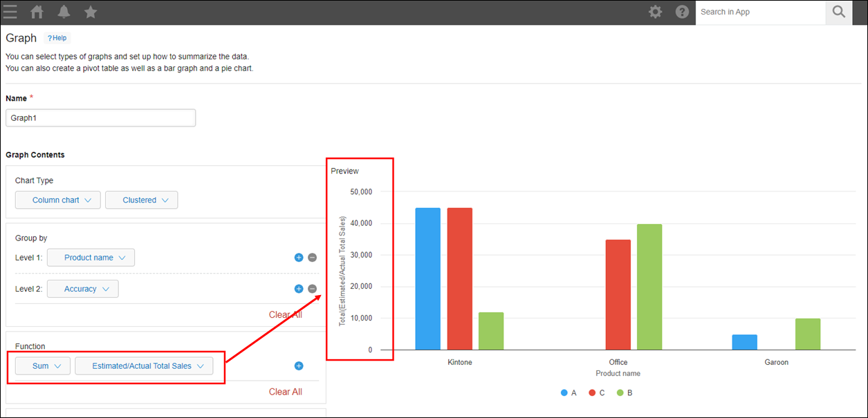Image resolution: width=868 pixels, height=418 pixels.
Task: Go to the Home portal icon
Action: 37,12
